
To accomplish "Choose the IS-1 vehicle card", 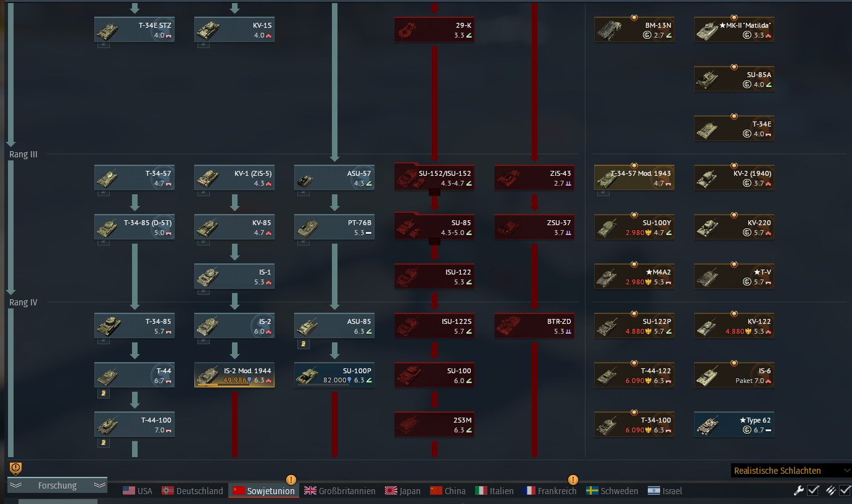I will (x=234, y=276).
